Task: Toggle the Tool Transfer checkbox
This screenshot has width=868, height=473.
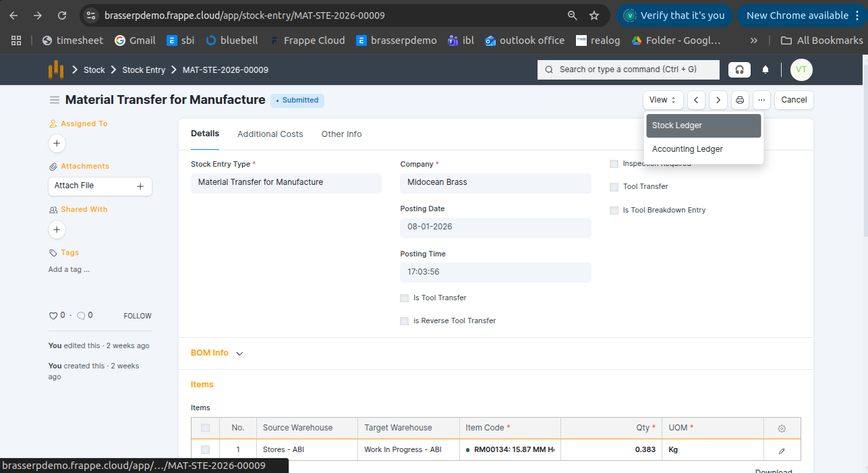Action: (x=614, y=187)
